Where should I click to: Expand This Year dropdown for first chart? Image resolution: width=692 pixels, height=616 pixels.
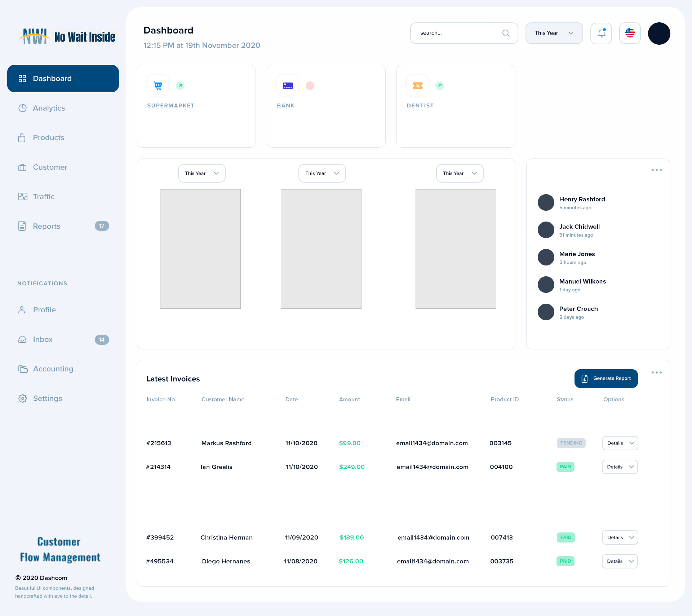pyautogui.click(x=201, y=173)
